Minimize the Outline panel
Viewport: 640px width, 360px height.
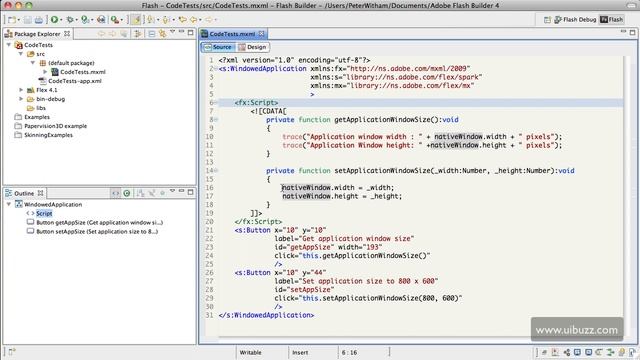(182, 191)
